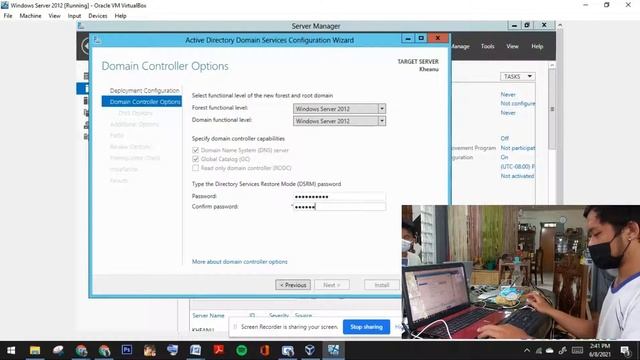
Task: Open the Spotify taskbar icon
Action: [x=242, y=350]
